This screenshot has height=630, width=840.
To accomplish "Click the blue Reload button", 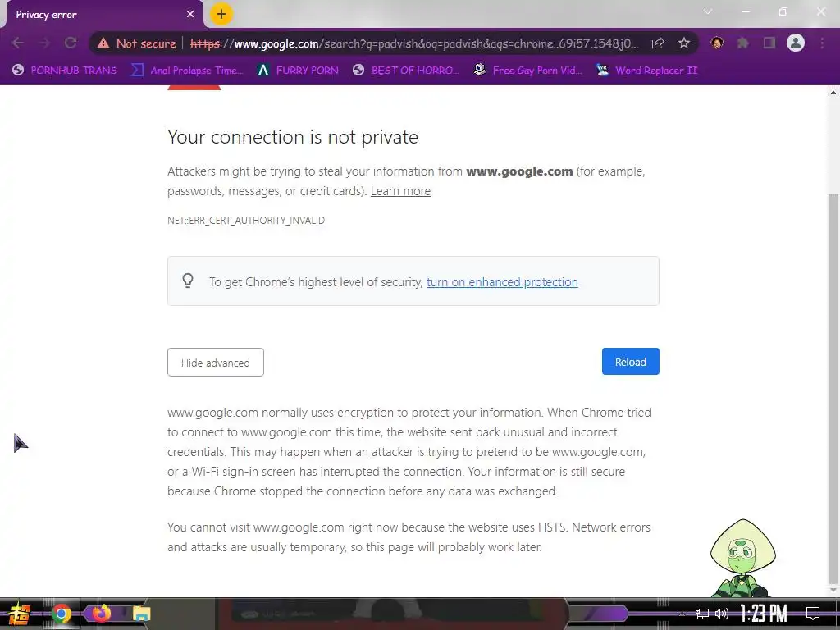I will (x=631, y=362).
